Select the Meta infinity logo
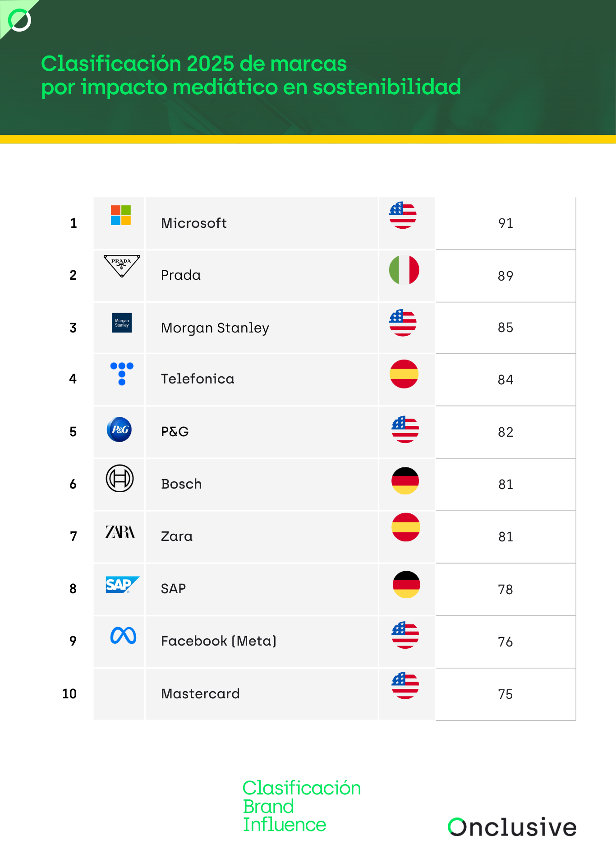The width and height of the screenshot is (616, 868). click(x=123, y=636)
